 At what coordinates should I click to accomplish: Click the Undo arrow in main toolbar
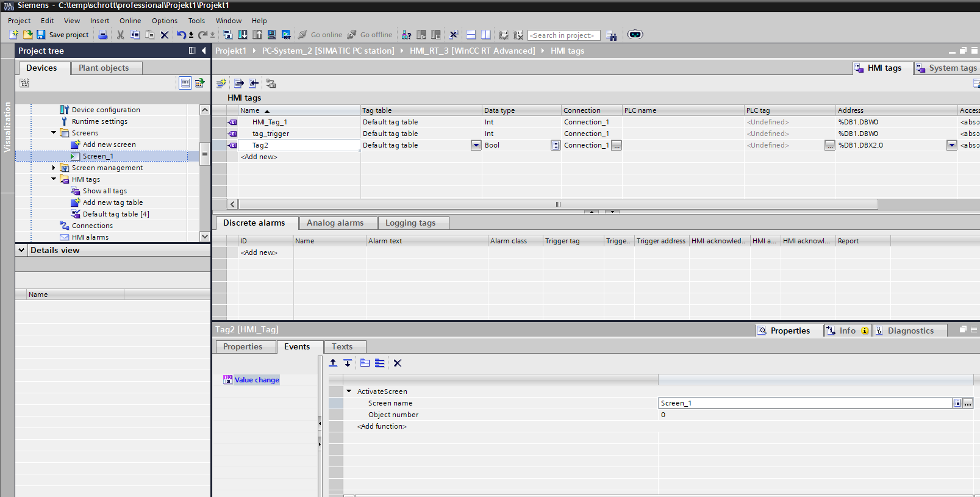pyautogui.click(x=181, y=35)
